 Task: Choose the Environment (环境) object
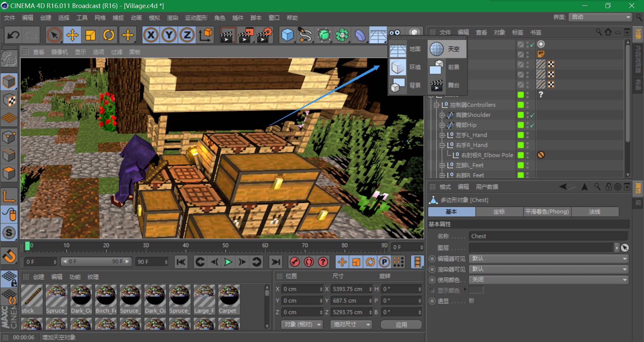407,67
